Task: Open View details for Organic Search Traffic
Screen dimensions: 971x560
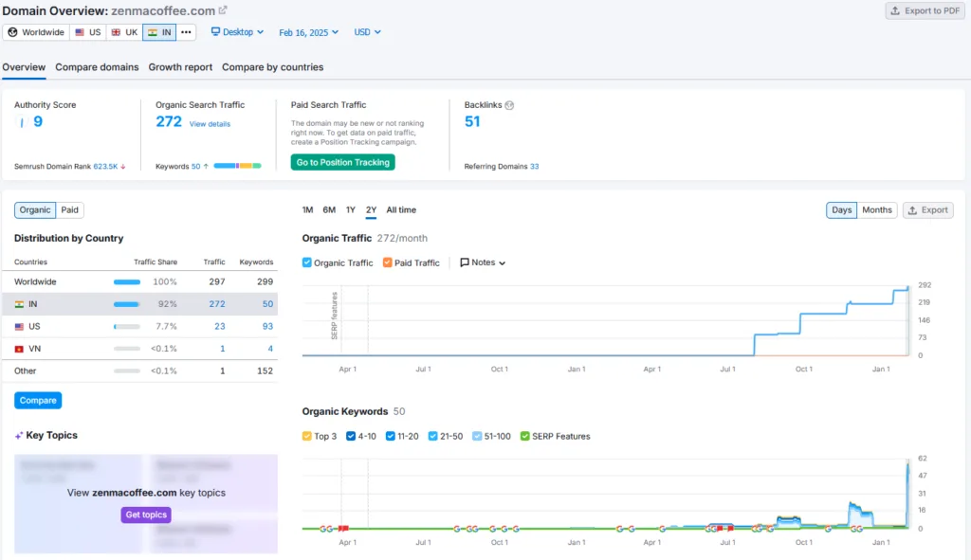Action: pos(210,124)
